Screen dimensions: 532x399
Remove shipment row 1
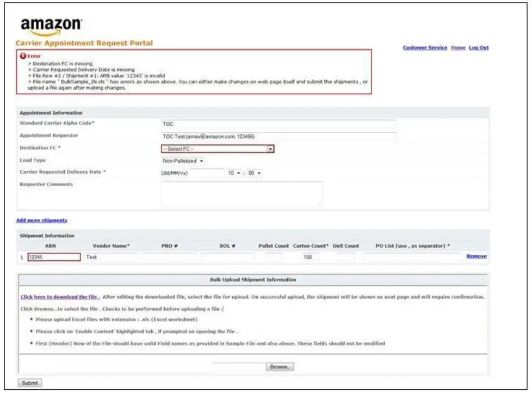click(x=477, y=255)
